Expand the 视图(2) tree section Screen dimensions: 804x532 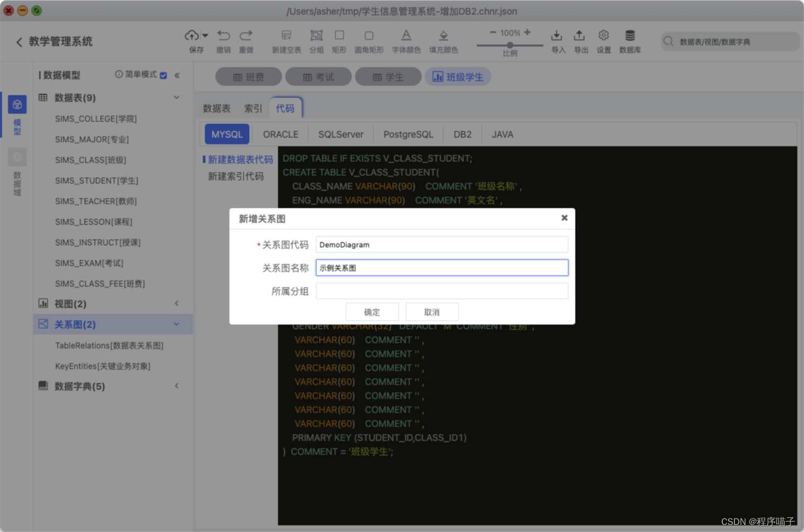(x=177, y=304)
